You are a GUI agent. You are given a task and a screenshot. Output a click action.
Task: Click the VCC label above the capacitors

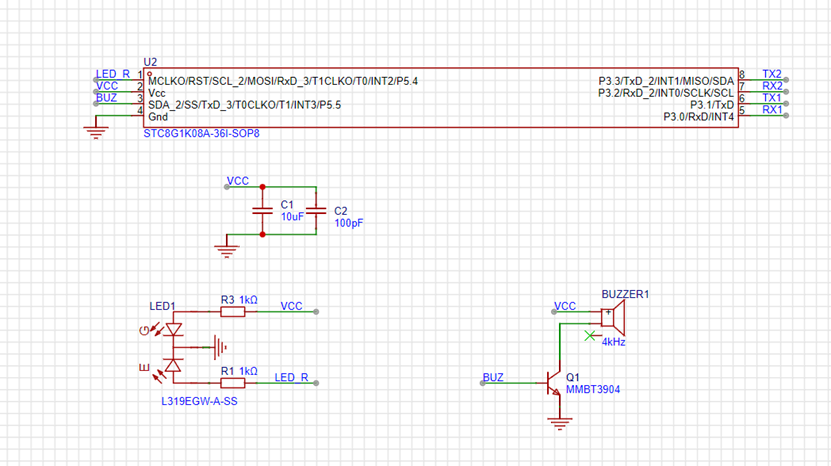click(x=237, y=181)
